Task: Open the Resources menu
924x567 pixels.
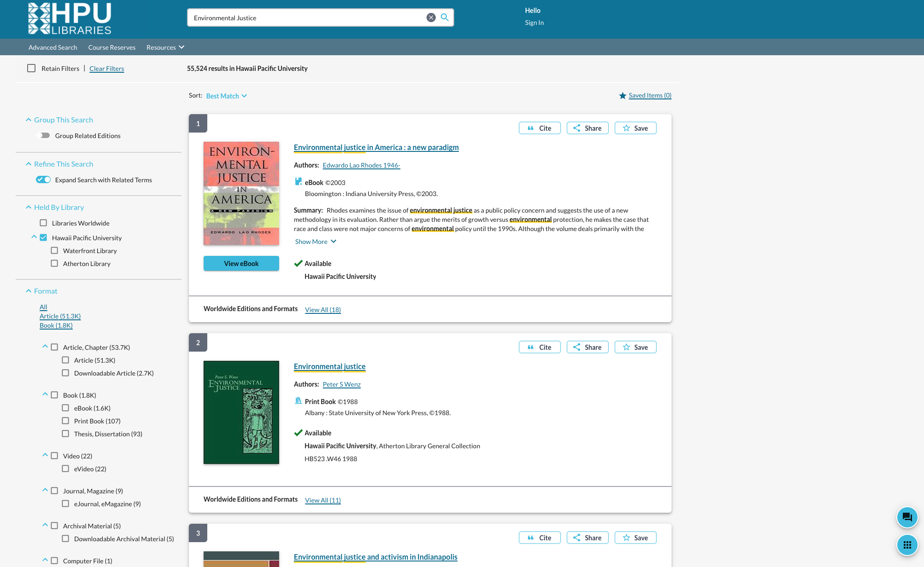Action: point(165,47)
